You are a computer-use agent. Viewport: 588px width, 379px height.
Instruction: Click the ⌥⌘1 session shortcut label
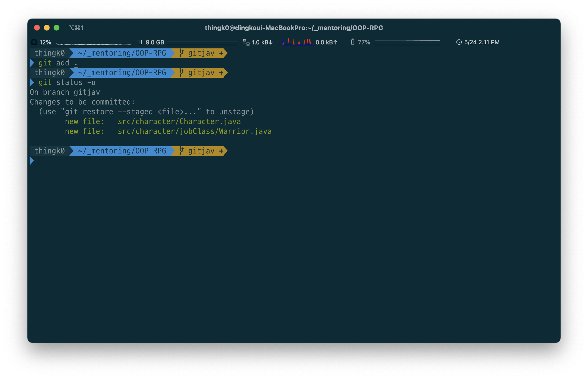[x=76, y=28]
